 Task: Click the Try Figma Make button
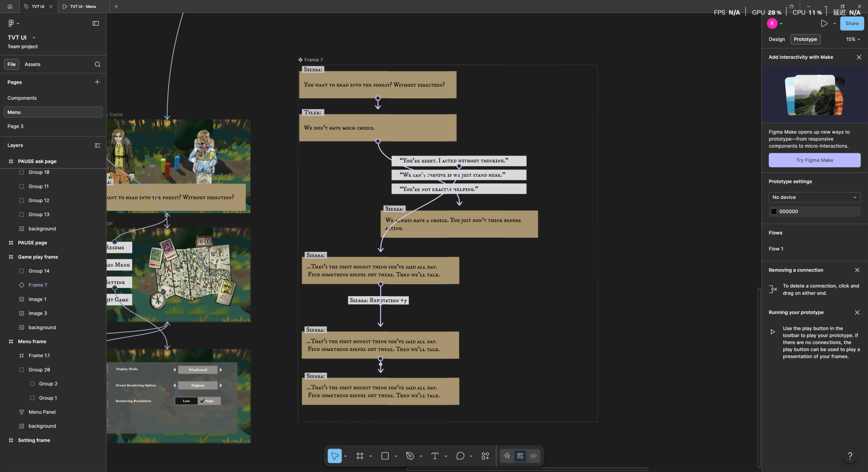814,160
